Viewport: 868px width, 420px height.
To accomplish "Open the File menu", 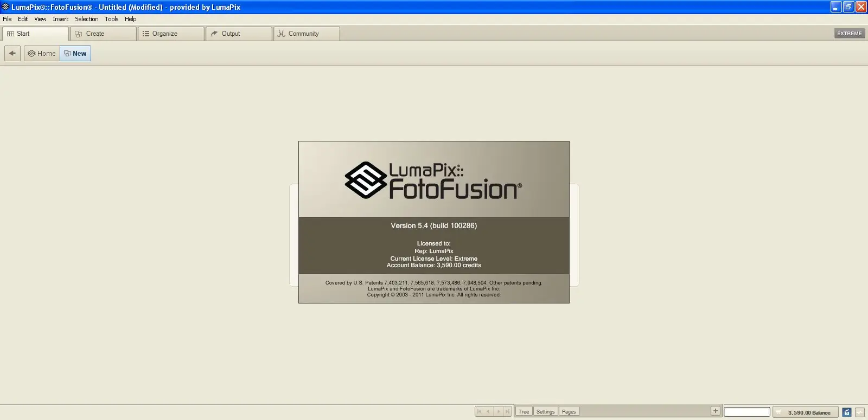I will point(7,19).
